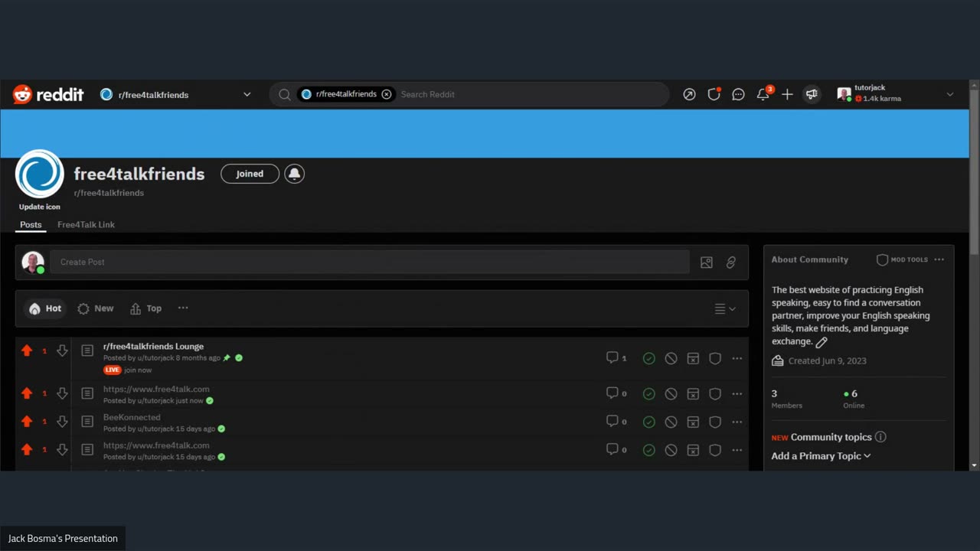Approve the Lounge post with checkmark icon

649,358
